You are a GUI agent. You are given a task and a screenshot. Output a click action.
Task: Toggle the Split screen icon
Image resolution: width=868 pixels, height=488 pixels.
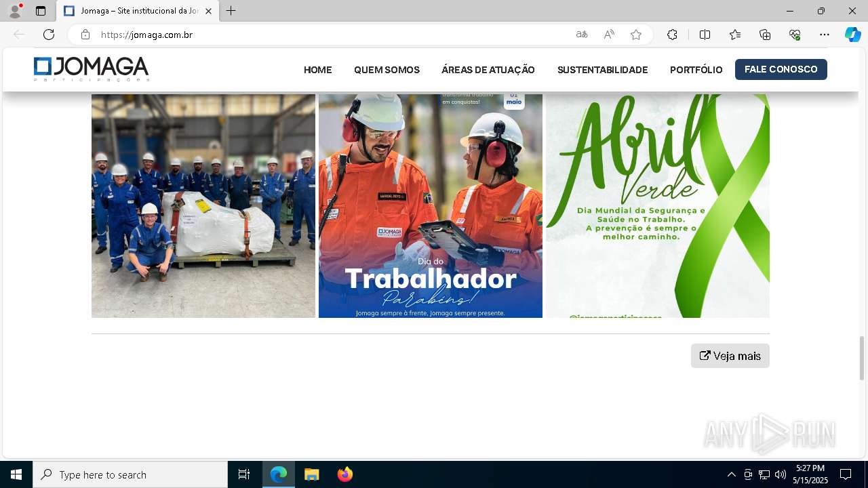705,35
